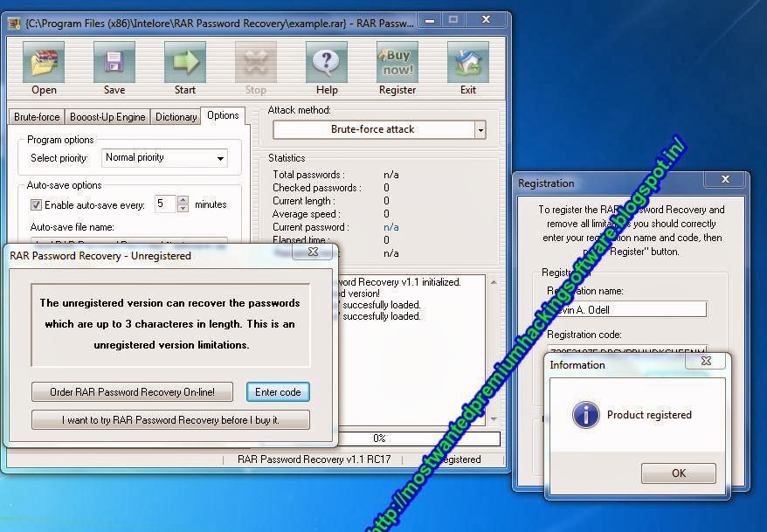Start the attack with the green arrow
Screen dimensions: 767x532
[185, 62]
